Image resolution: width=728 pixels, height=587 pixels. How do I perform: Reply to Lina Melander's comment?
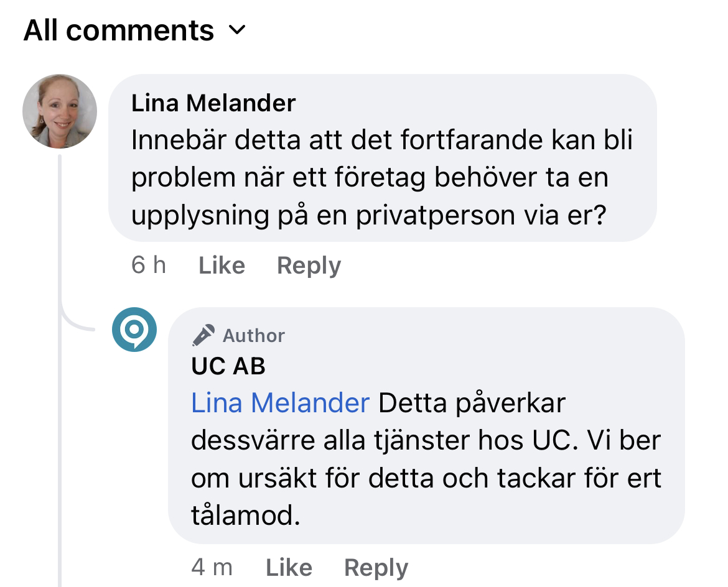click(x=309, y=266)
